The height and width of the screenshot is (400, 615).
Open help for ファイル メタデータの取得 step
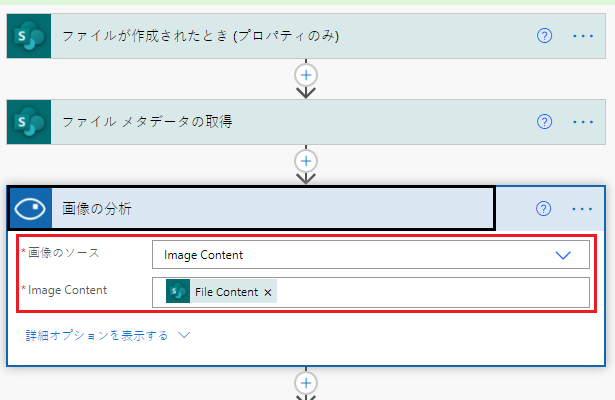pyautogui.click(x=544, y=122)
